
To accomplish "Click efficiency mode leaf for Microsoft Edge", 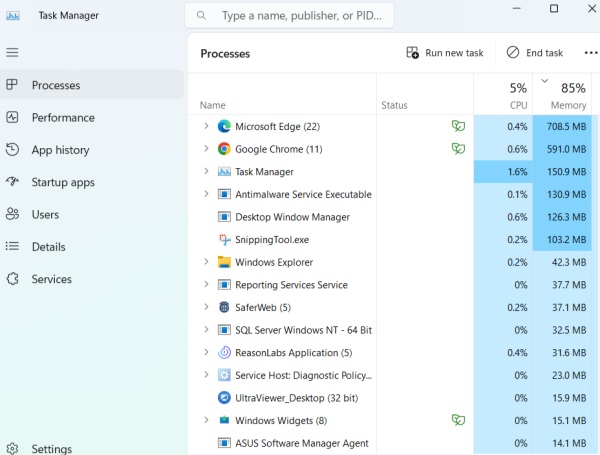I will tap(458, 126).
